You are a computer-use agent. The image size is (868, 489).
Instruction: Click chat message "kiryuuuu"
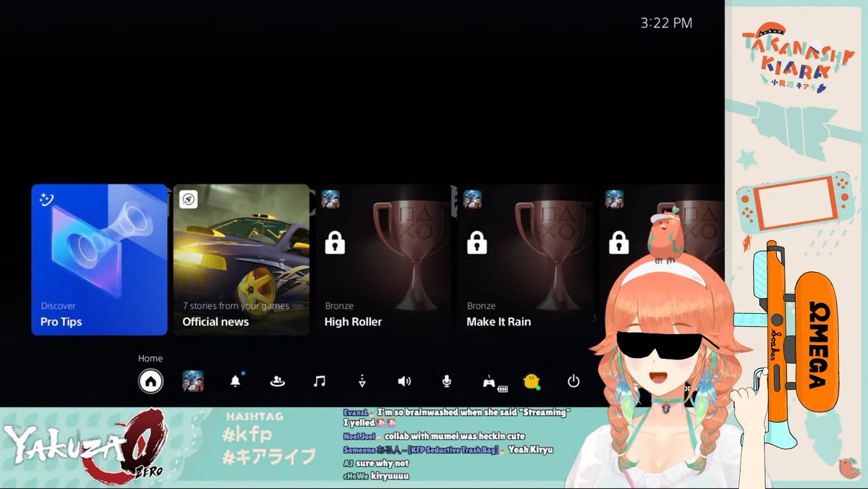[x=390, y=476]
